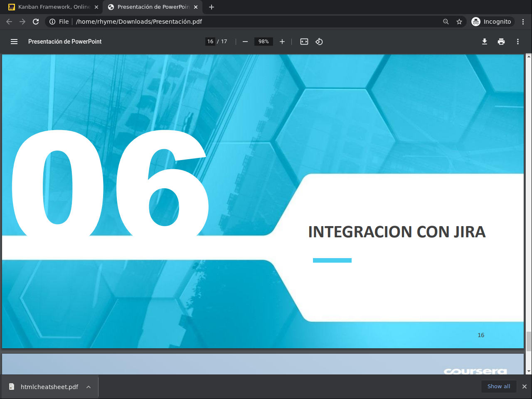
Task: Click the large 06 slide number
Action: tap(110, 183)
